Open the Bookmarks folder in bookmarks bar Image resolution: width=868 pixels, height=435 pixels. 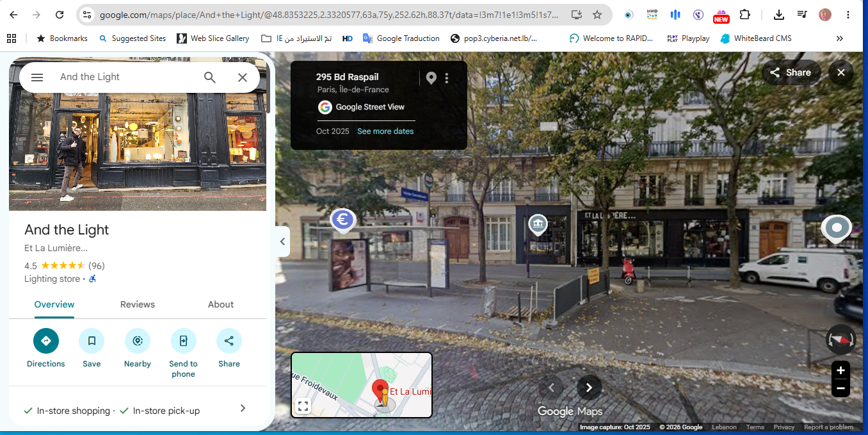(x=61, y=38)
